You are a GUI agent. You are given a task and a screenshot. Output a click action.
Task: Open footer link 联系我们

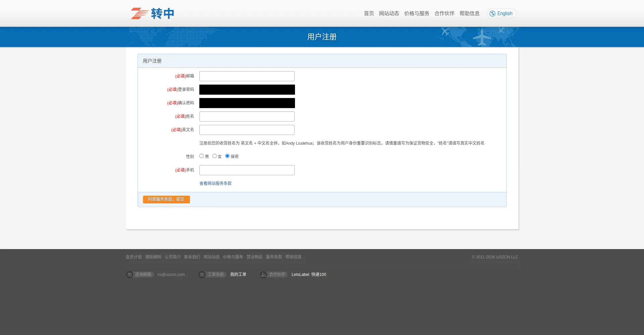point(192,257)
